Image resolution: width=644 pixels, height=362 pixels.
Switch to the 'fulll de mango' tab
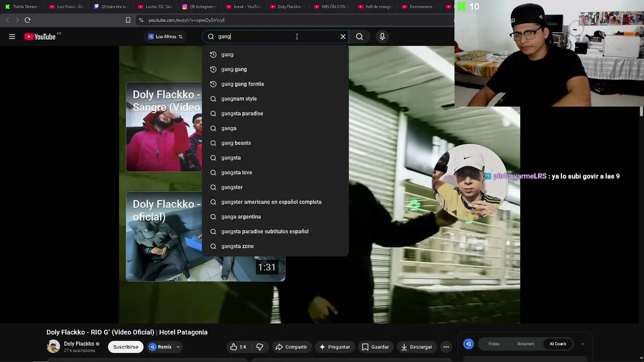375,7
